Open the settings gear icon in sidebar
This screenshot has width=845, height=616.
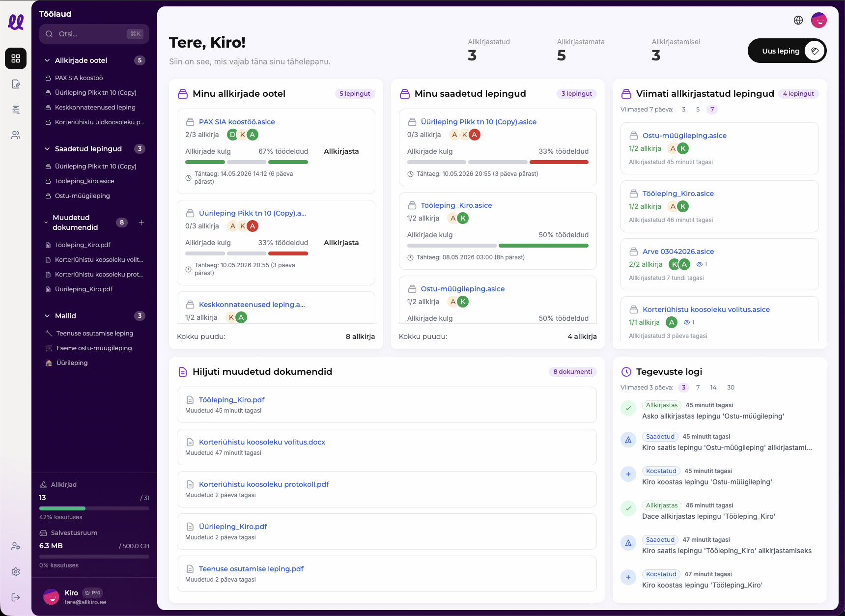[x=16, y=572]
